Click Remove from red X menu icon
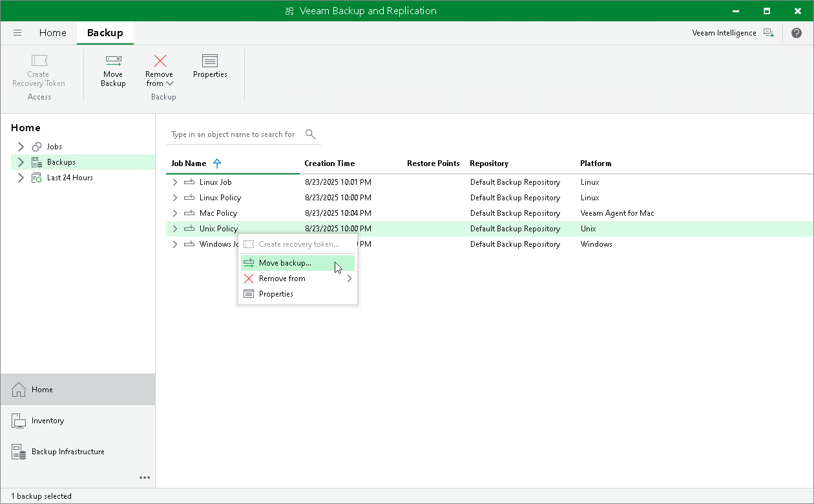 (x=248, y=278)
